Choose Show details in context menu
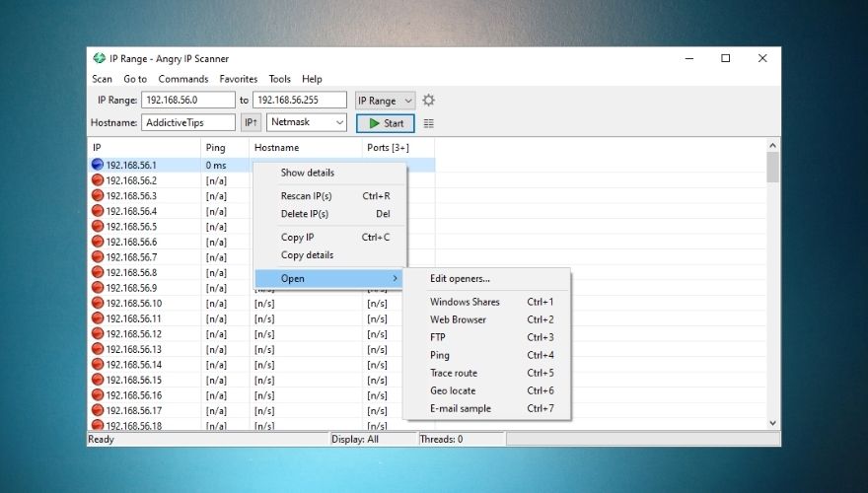The height and width of the screenshot is (493, 868). point(330,173)
